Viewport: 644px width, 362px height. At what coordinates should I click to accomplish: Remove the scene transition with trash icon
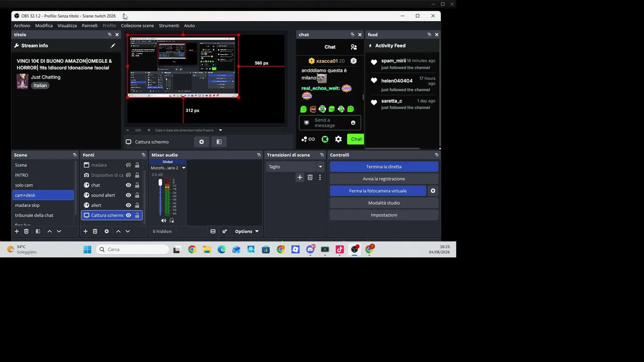click(310, 177)
